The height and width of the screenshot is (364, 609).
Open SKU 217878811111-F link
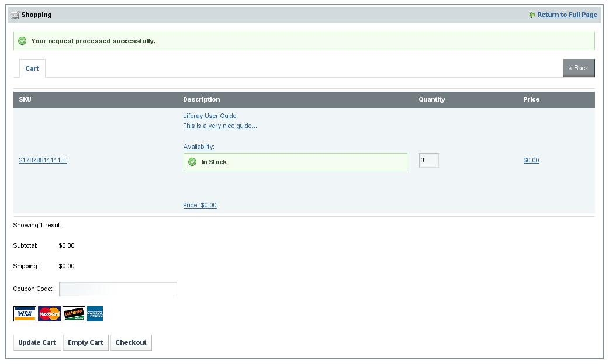(43, 160)
